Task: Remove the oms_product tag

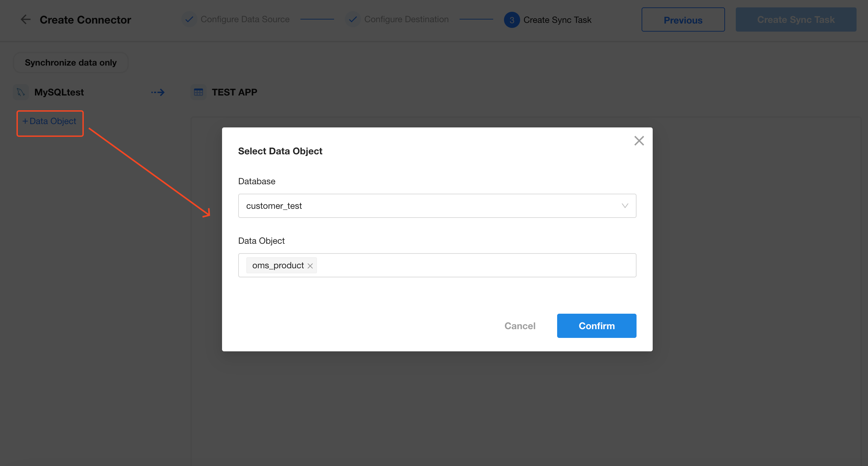Action: (310, 266)
